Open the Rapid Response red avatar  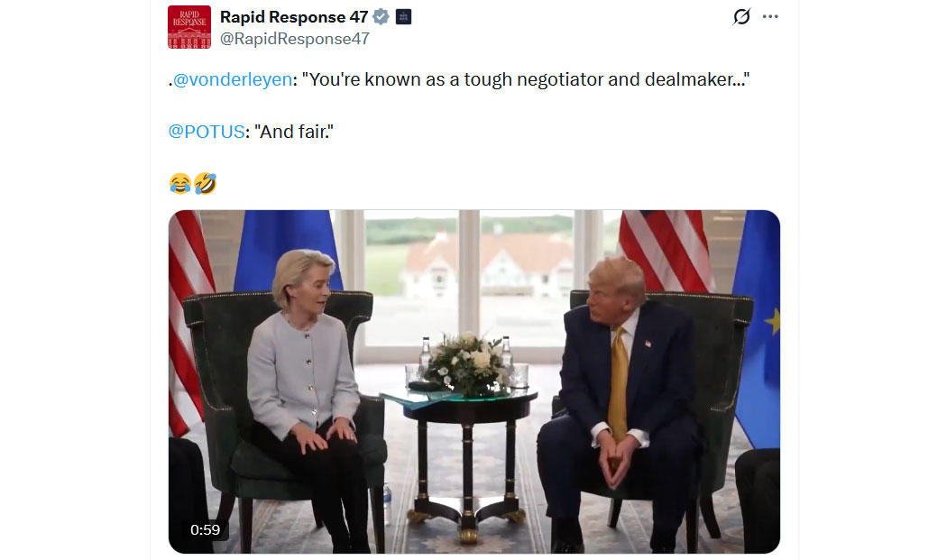(x=189, y=26)
